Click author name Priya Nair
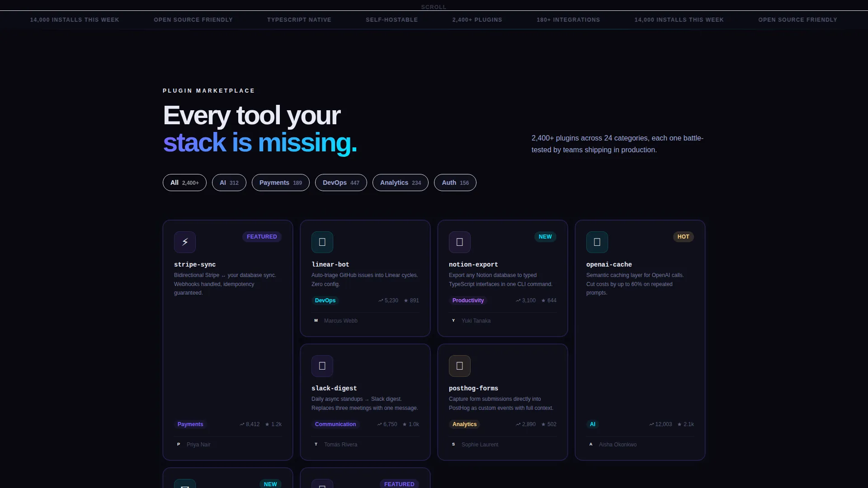Viewport: 868px width, 488px height. click(198, 445)
